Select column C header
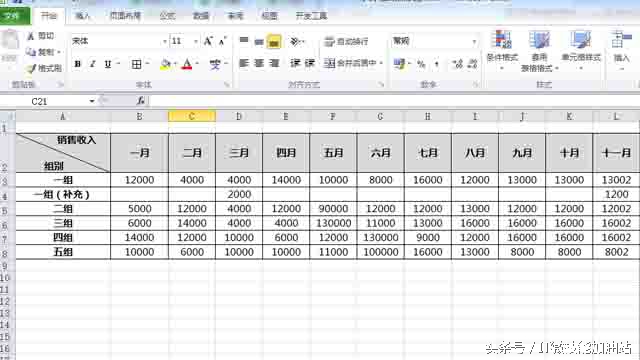Image resolution: width=640 pixels, height=360 pixels. (x=191, y=116)
